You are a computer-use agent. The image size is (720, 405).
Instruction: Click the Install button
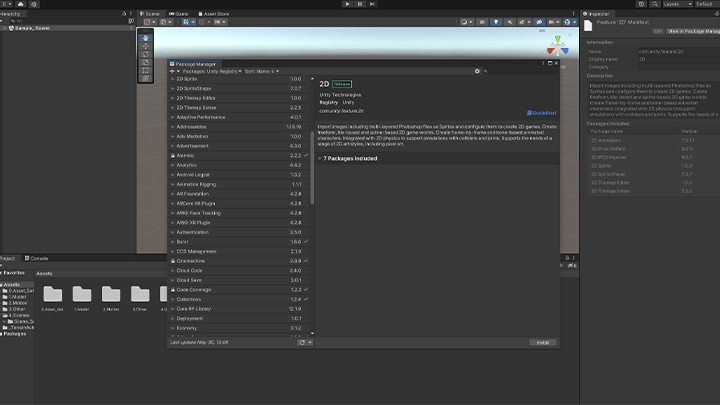543,343
